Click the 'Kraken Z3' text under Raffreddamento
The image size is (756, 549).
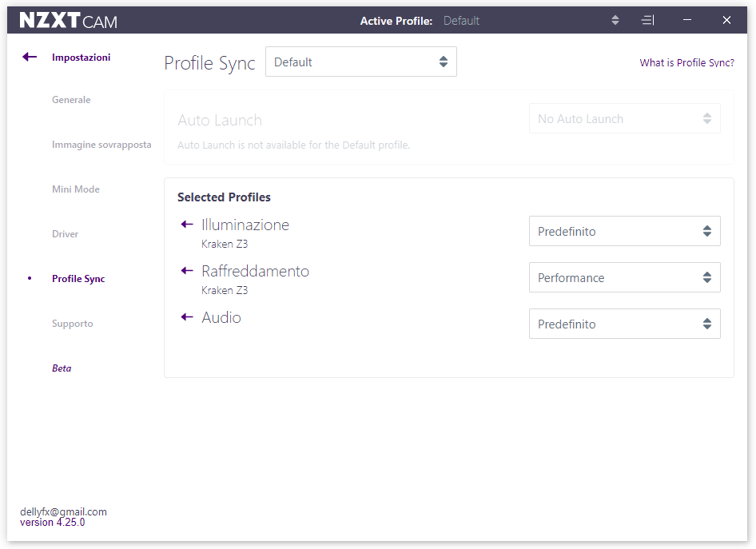(225, 291)
